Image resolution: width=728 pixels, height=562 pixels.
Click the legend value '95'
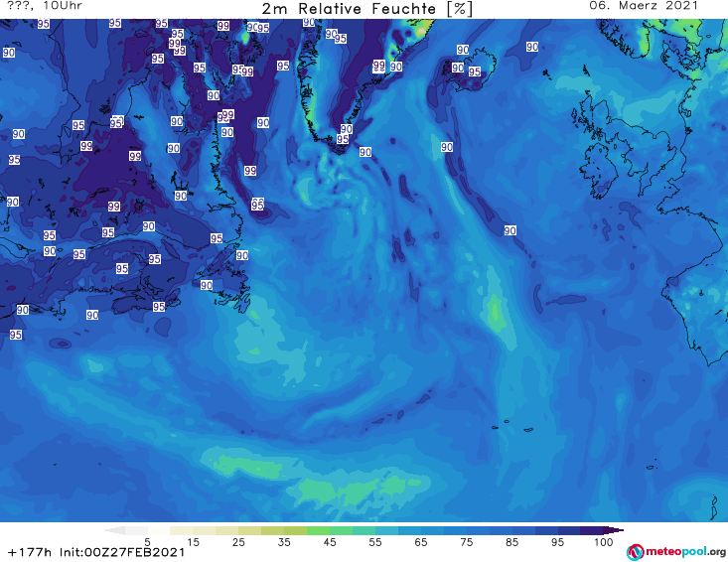(x=557, y=542)
